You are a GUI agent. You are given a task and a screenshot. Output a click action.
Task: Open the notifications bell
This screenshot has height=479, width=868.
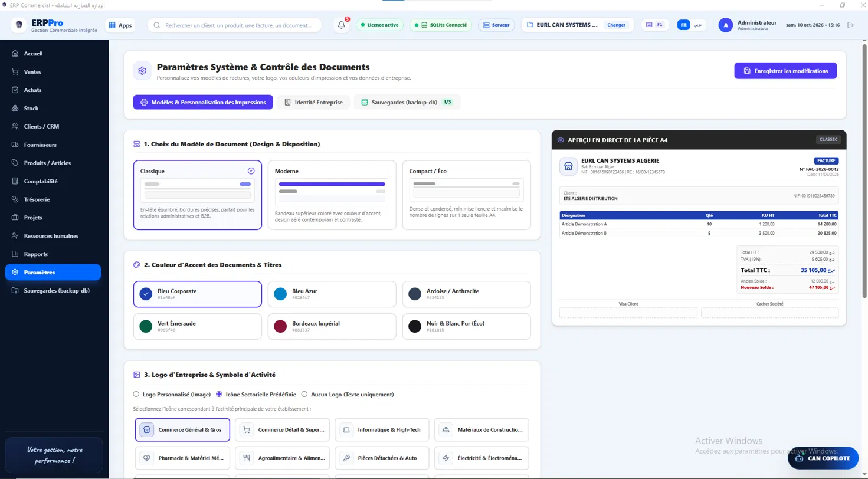(342, 25)
